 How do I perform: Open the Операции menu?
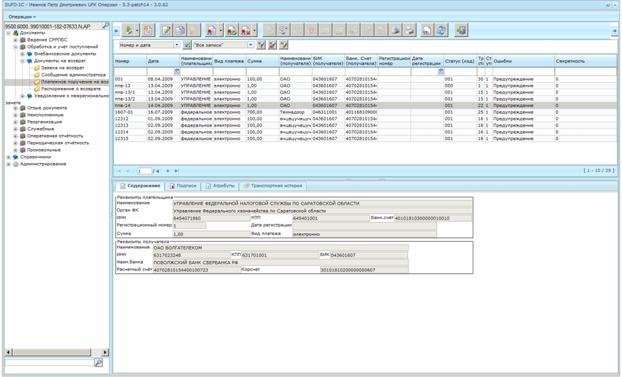click(x=22, y=17)
